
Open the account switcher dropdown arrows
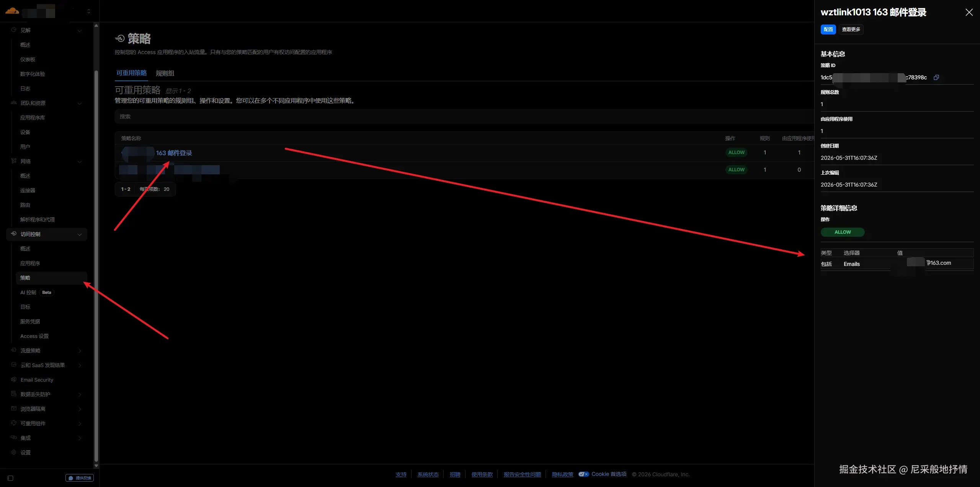click(89, 11)
